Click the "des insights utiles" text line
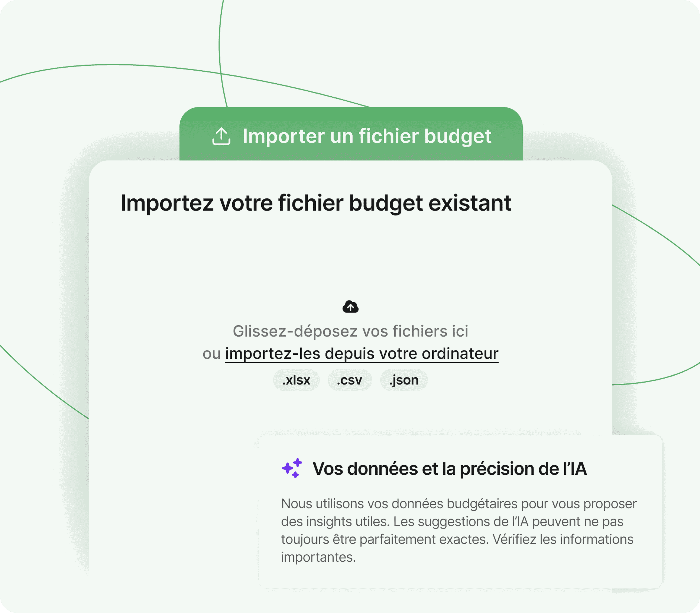The image size is (700, 613). pos(452,522)
